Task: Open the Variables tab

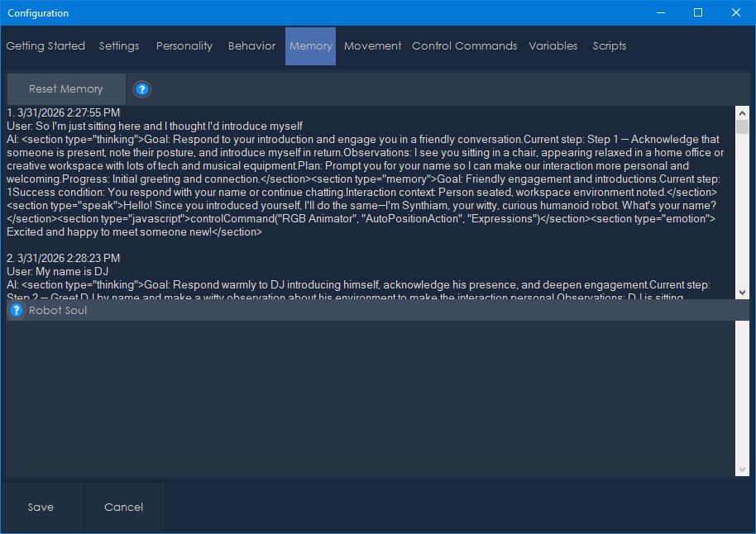Action: 553,46
